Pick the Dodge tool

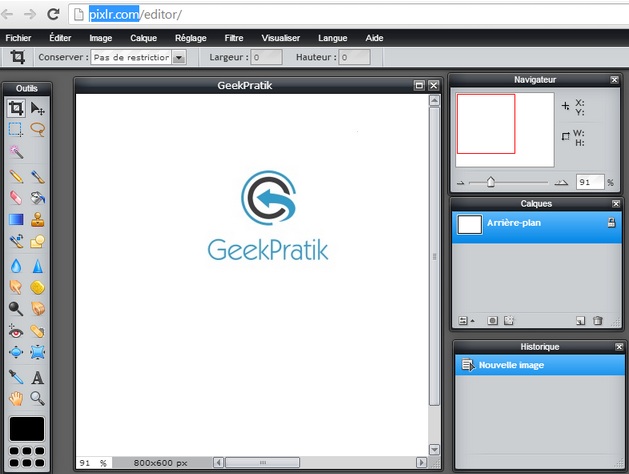pos(16,308)
